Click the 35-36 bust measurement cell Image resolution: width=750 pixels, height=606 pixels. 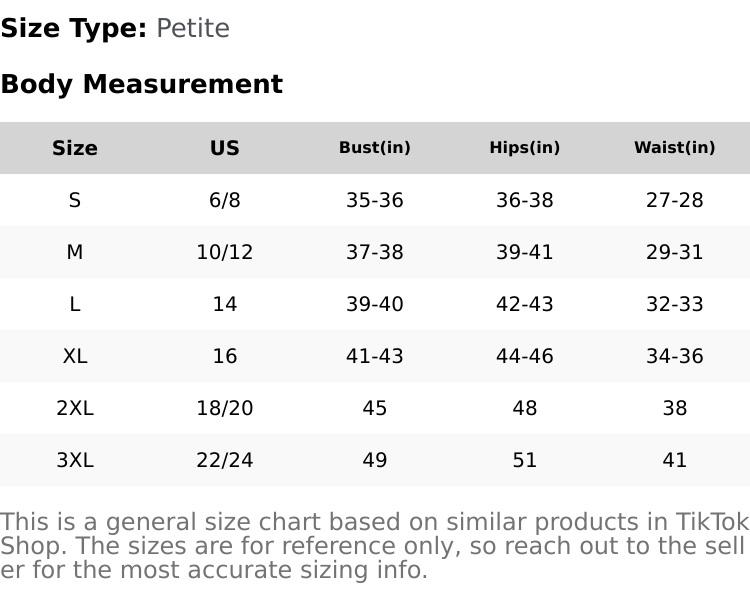click(375, 200)
